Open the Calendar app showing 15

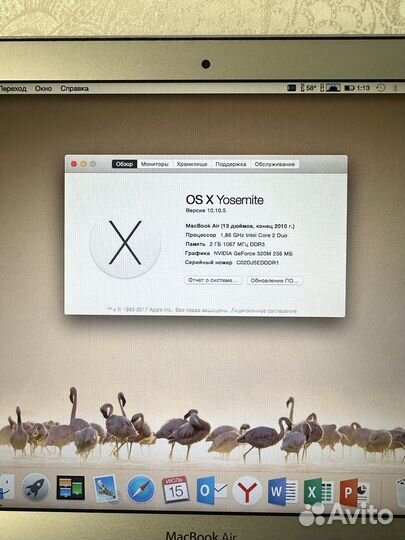pyautogui.click(x=176, y=489)
